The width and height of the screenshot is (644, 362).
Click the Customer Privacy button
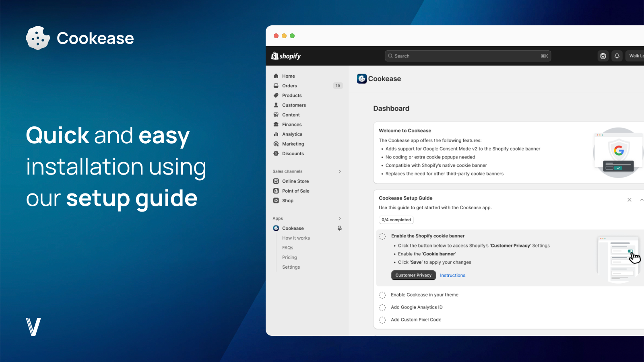pyautogui.click(x=413, y=275)
